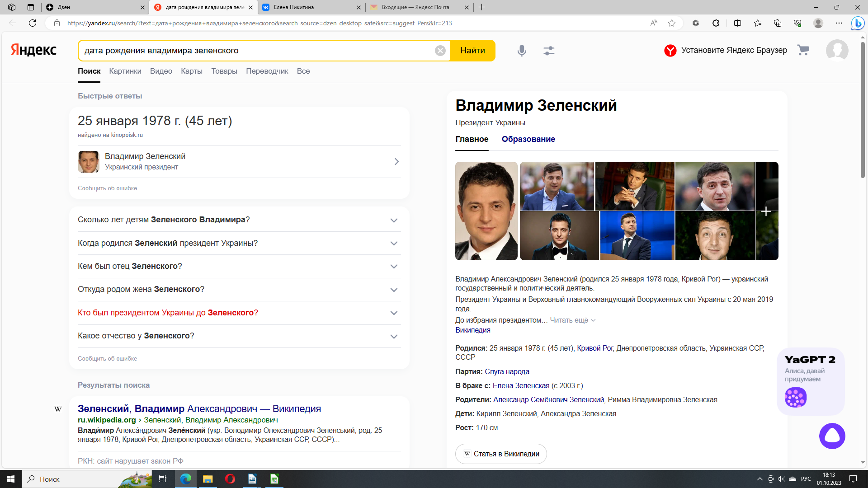868x488 pixels.
Task: Click the Найти search button
Action: click(x=473, y=51)
